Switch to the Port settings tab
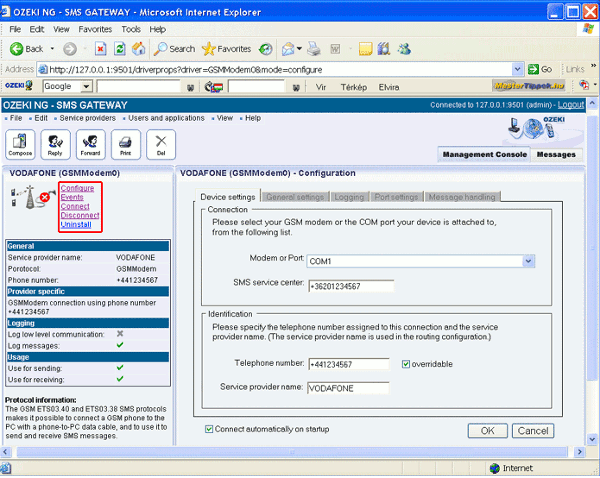This screenshot has width=600, height=478. pos(396,197)
